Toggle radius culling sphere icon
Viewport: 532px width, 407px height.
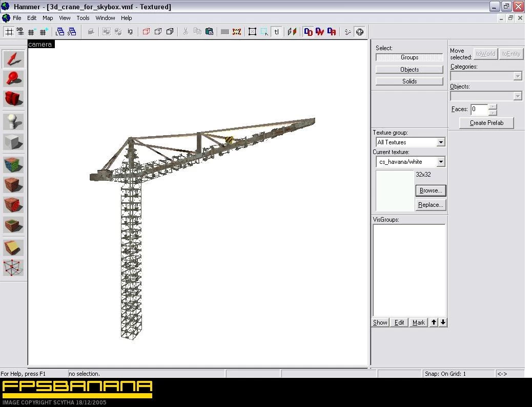click(360, 32)
